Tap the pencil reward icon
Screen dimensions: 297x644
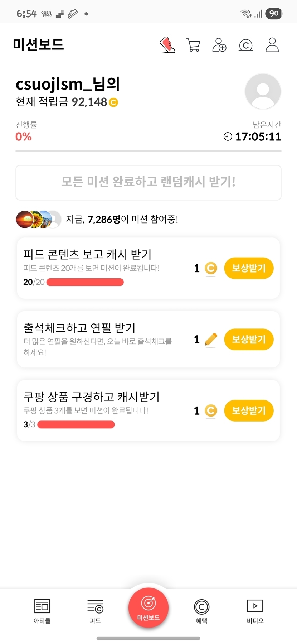tap(211, 340)
